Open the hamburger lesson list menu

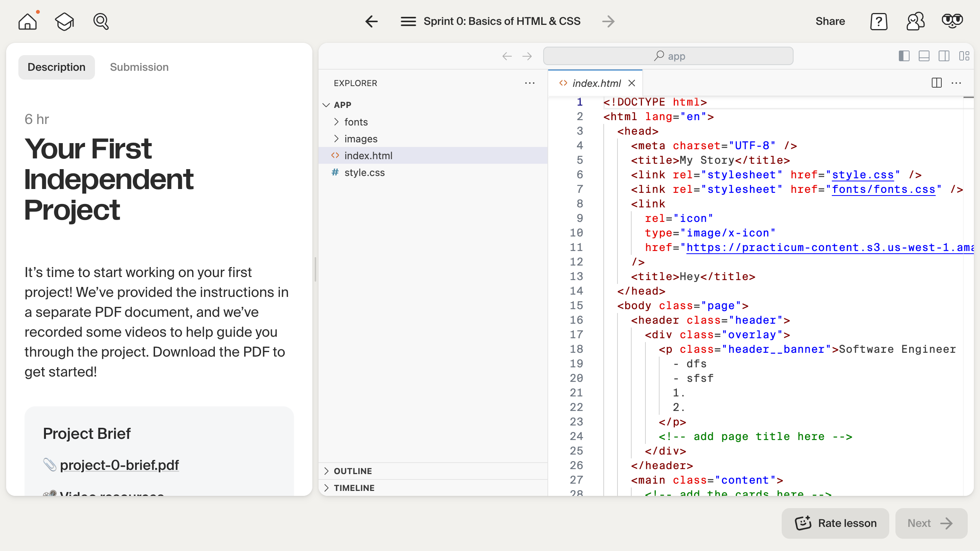(408, 21)
